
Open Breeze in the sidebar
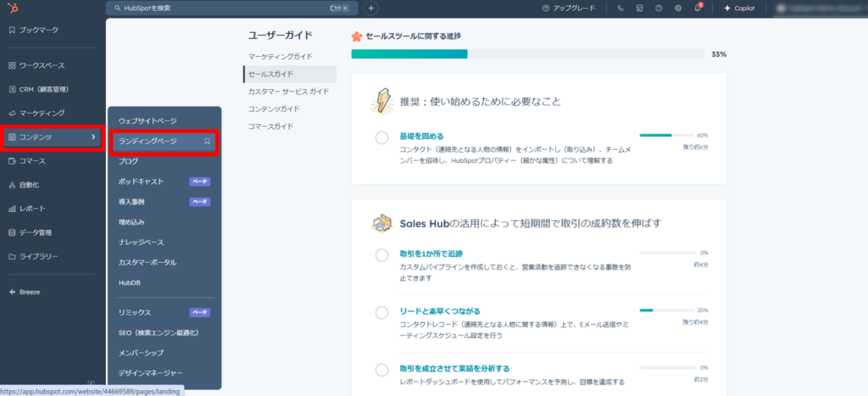(25, 292)
